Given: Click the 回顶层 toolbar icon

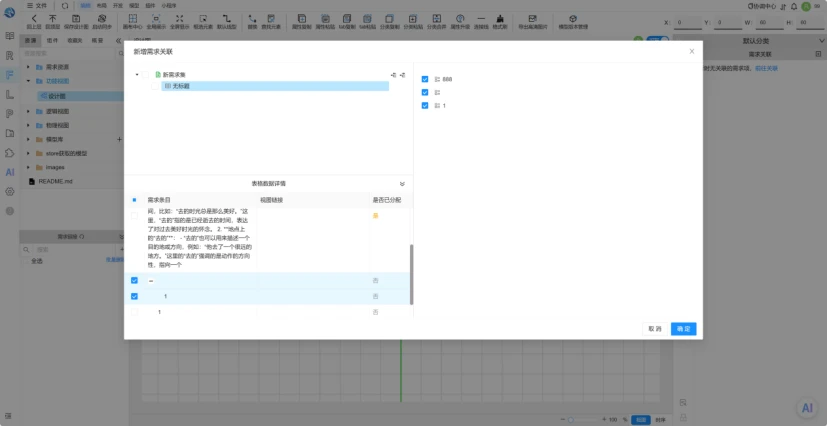Looking at the screenshot, I should coord(53,18).
